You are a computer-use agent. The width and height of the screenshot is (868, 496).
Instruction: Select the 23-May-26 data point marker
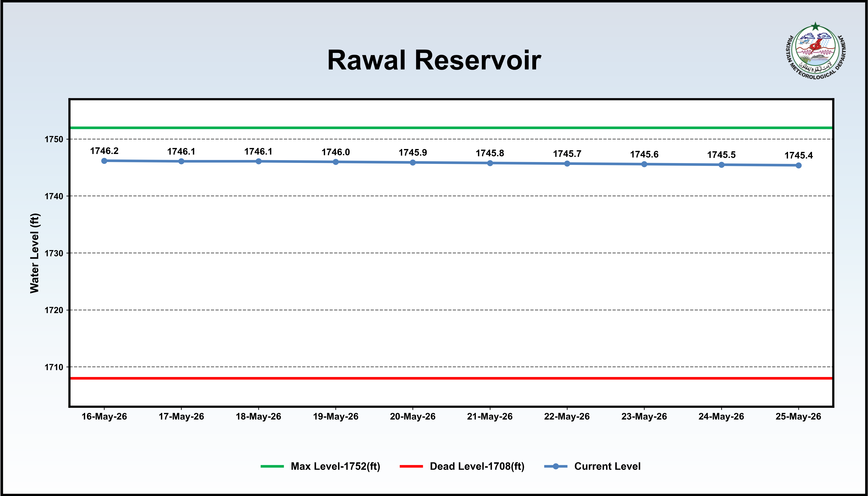pos(644,164)
